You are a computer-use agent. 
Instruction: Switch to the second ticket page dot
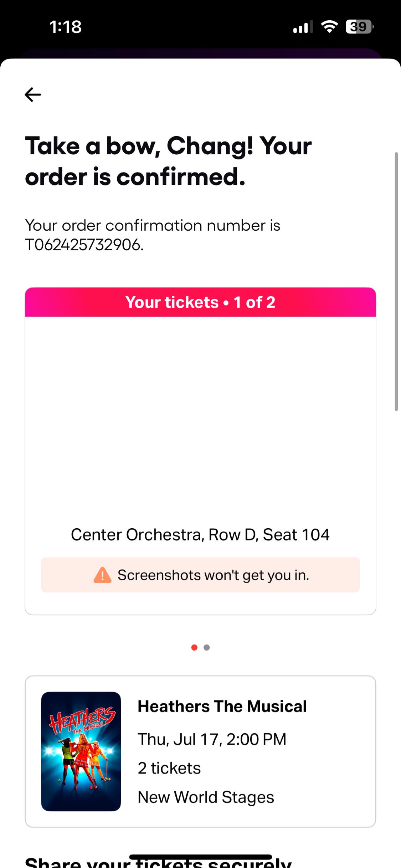pos(207,647)
